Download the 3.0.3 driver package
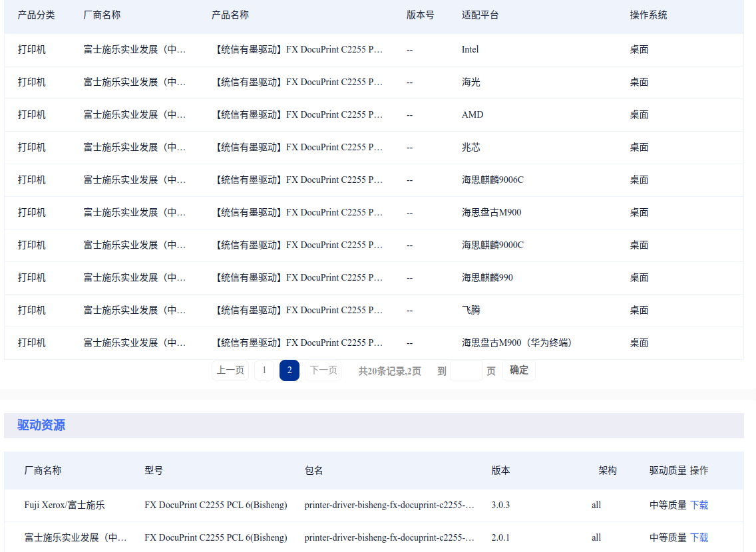The width and height of the screenshot is (756, 552). (x=699, y=505)
